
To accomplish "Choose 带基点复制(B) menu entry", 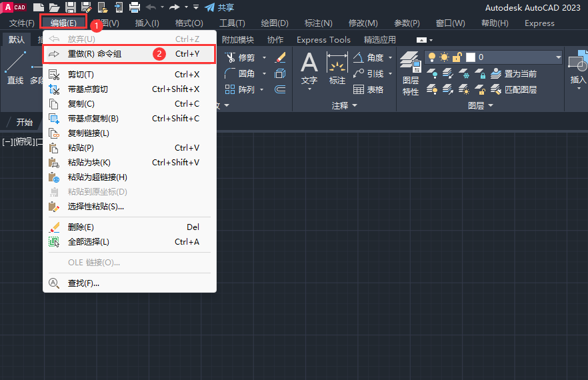I will (129, 119).
